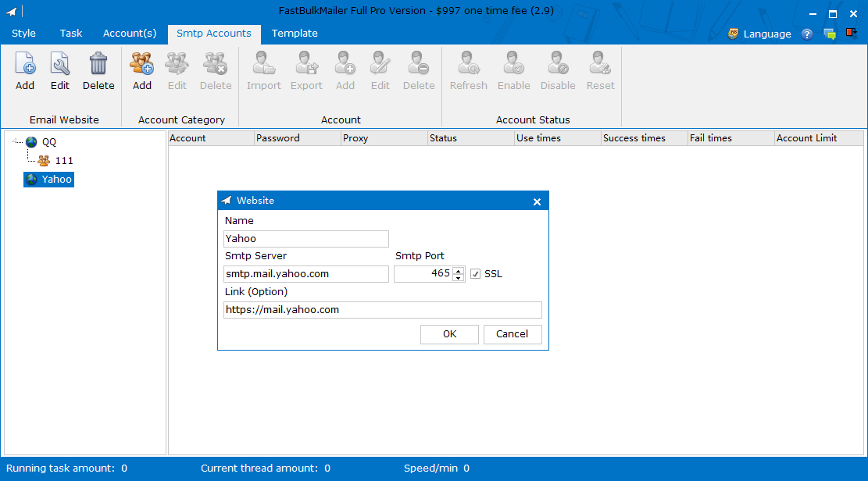Image resolution: width=868 pixels, height=481 pixels.
Task: Toggle the SSL checkbox
Action: [476, 274]
